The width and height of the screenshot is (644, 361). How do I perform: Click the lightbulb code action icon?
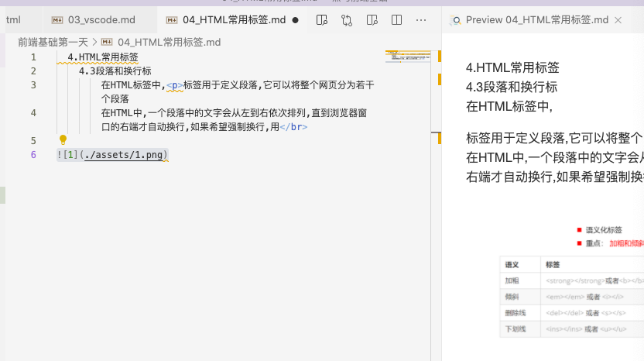63,139
